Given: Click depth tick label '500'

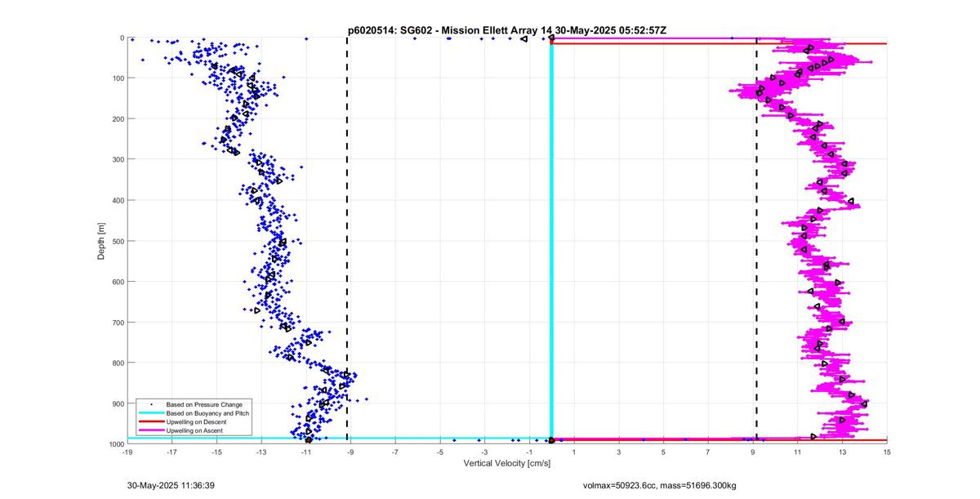Looking at the screenshot, I should coord(118,241).
